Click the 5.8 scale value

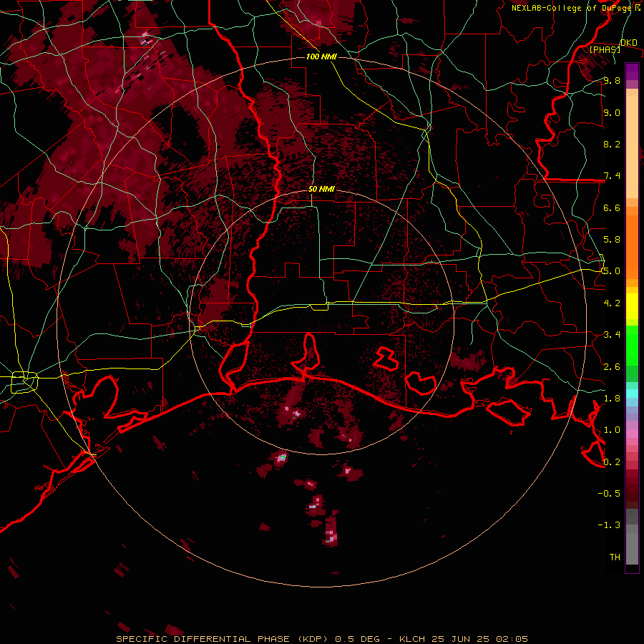click(x=612, y=240)
